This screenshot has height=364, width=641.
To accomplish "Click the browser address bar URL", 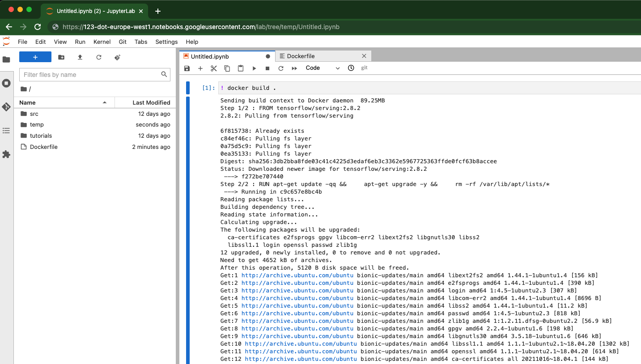I will coord(201,27).
